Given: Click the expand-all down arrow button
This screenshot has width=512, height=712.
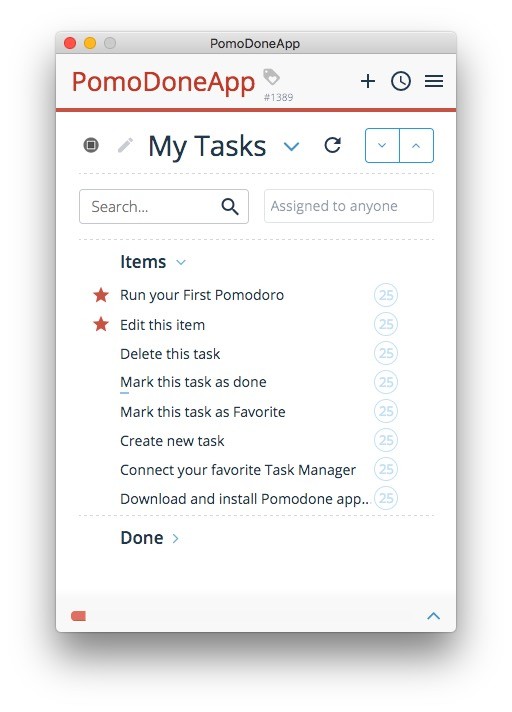Looking at the screenshot, I should pos(382,145).
